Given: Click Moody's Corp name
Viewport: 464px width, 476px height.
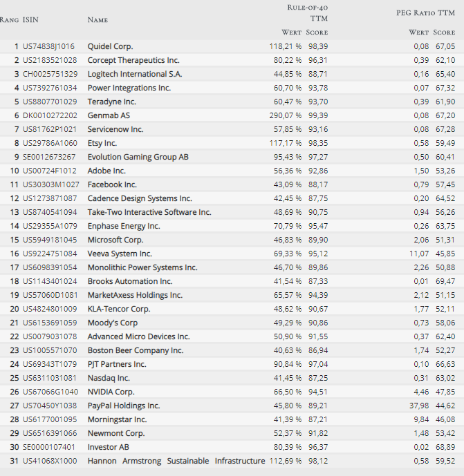Looking at the screenshot, I should pos(113,323).
